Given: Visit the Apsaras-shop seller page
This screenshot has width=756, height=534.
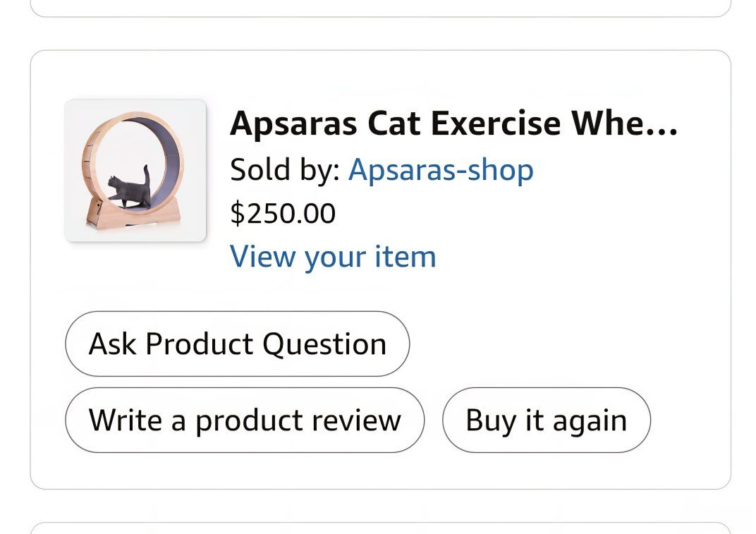Looking at the screenshot, I should click(x=441, y=170).
